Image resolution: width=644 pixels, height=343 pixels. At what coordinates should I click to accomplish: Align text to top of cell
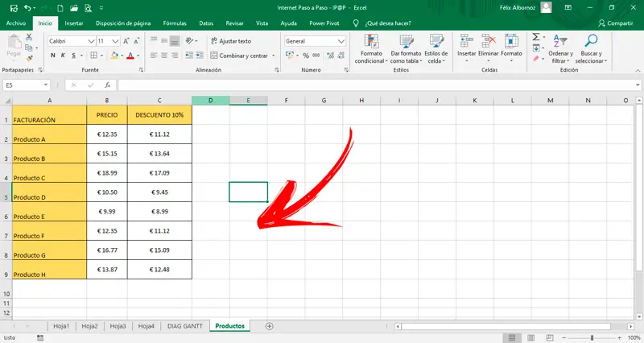coord(154,40)
